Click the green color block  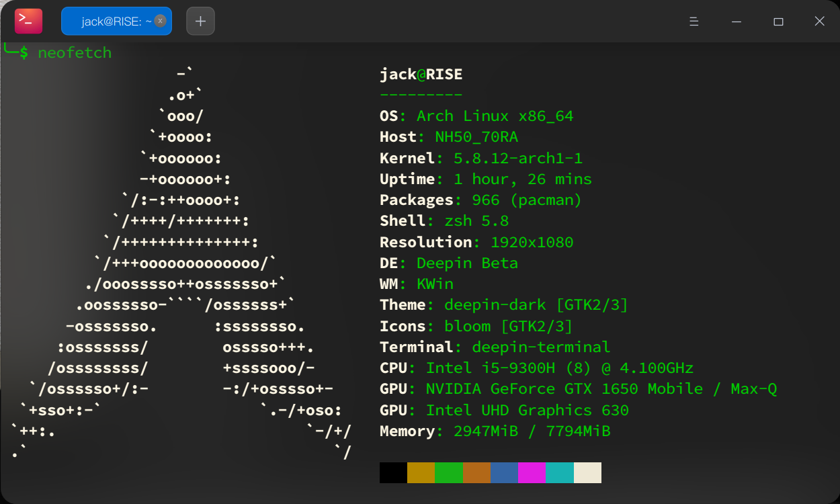[449, 472]
